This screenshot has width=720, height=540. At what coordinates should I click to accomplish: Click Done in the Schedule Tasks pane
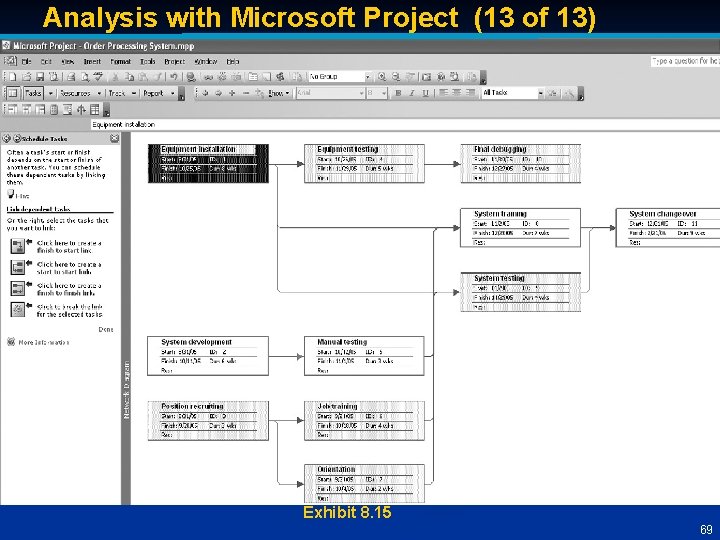[x=106, y=329]
